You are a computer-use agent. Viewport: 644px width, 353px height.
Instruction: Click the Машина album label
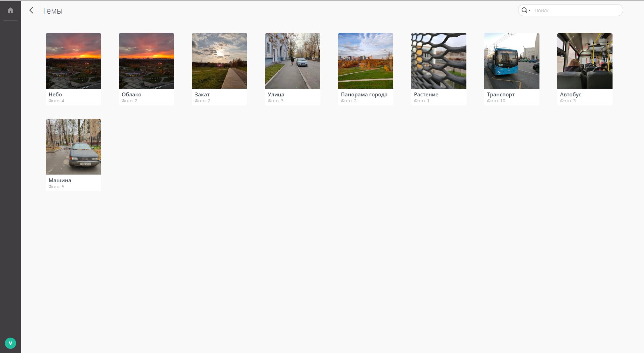point(60,181)
